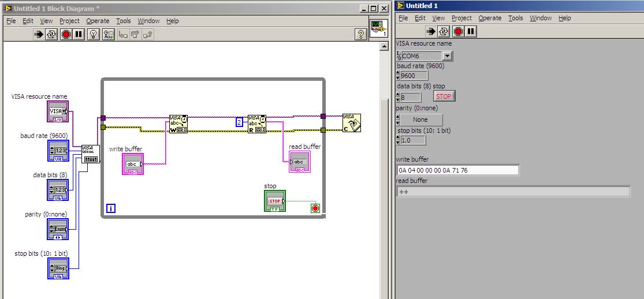Open Context Help question mark button
Viewport: 644px width, 299px height.
coord(360,34)
